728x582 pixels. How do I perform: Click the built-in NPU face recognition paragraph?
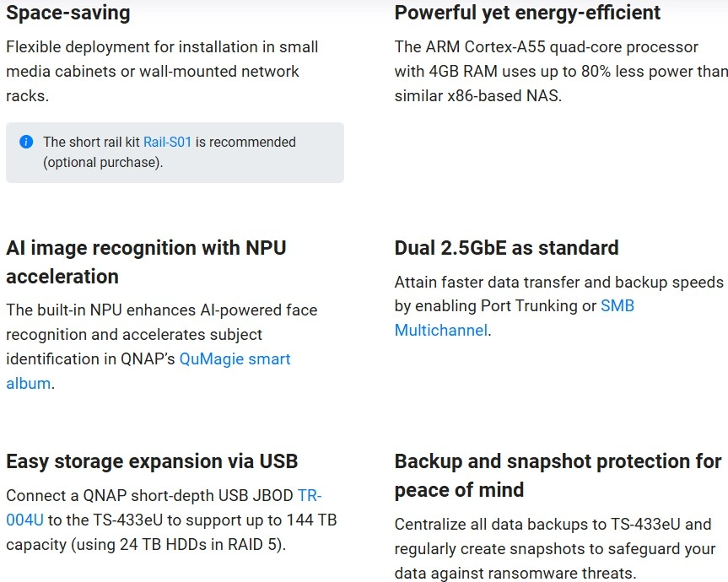[162, 347]
